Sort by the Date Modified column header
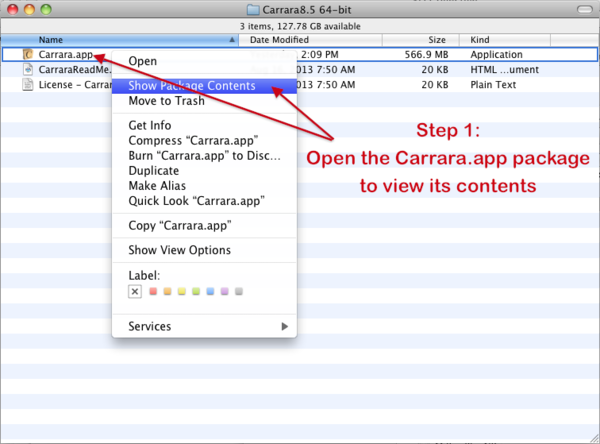The width and height of the screenshot is (600, 444). coord(310,40)
